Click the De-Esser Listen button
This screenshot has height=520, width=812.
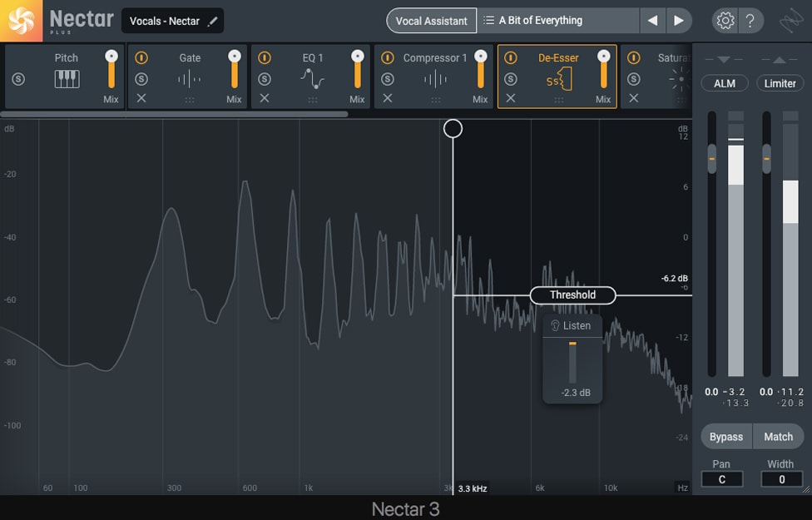572,326
